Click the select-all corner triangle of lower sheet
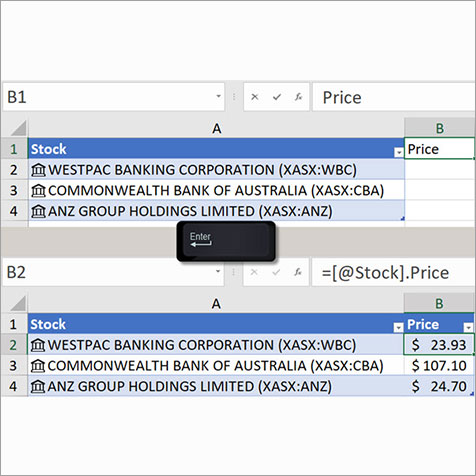 (18, 304)
